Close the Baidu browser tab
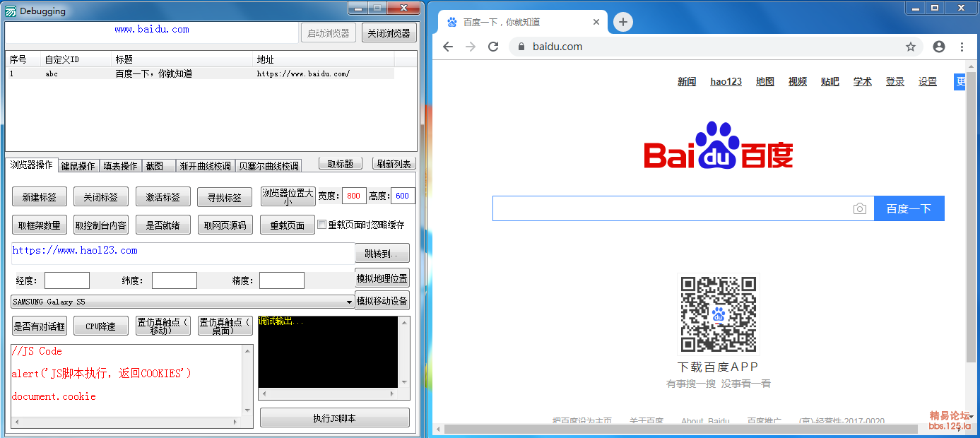Screen dimensions: 980x438 596,22
